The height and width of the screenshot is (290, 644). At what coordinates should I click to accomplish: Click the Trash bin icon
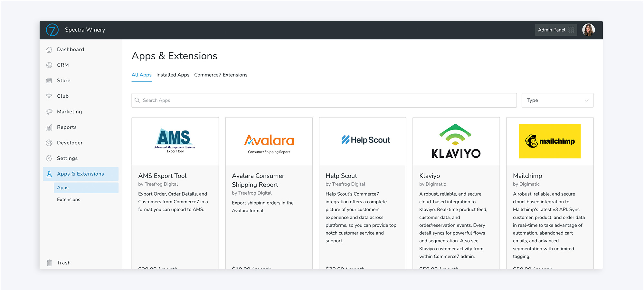click(49, 263)
